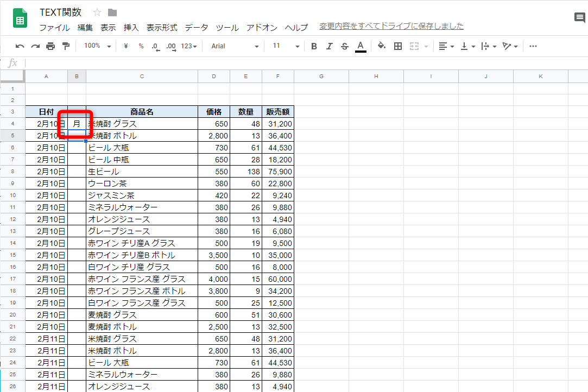Open the text color picker
The width and height of the screenshot is (588, 392).
point(360,46)
